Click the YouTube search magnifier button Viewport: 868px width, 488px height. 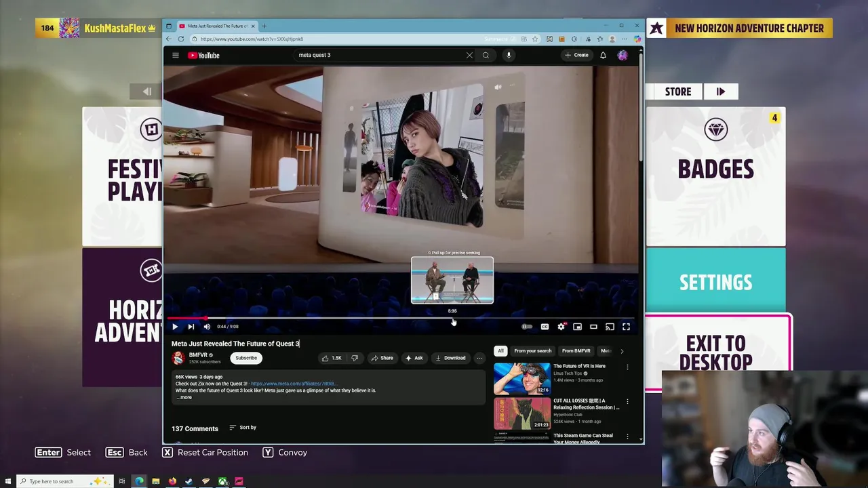[x=486, y=55]
